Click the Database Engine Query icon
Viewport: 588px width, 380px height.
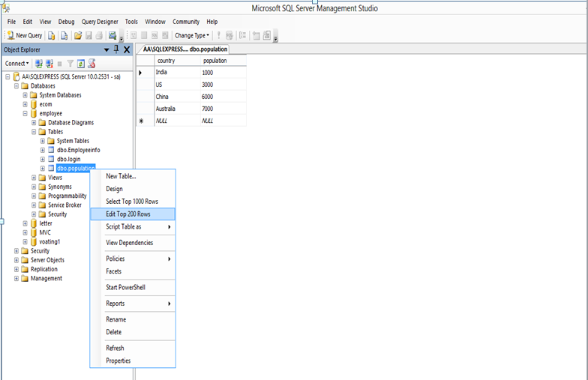(51, 36)
